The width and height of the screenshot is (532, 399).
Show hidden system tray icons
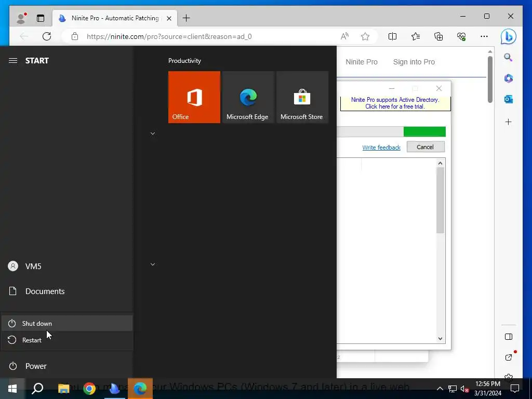click(440, 389)
